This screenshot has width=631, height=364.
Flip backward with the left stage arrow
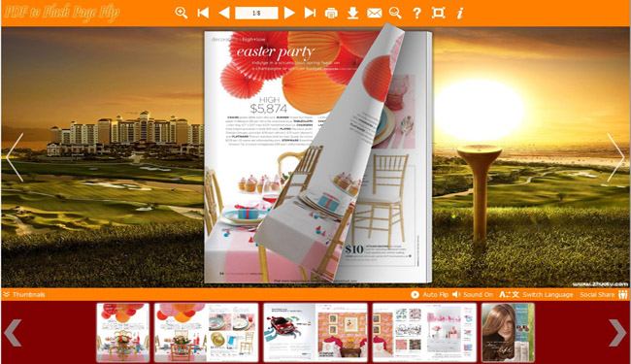[15, 157]
